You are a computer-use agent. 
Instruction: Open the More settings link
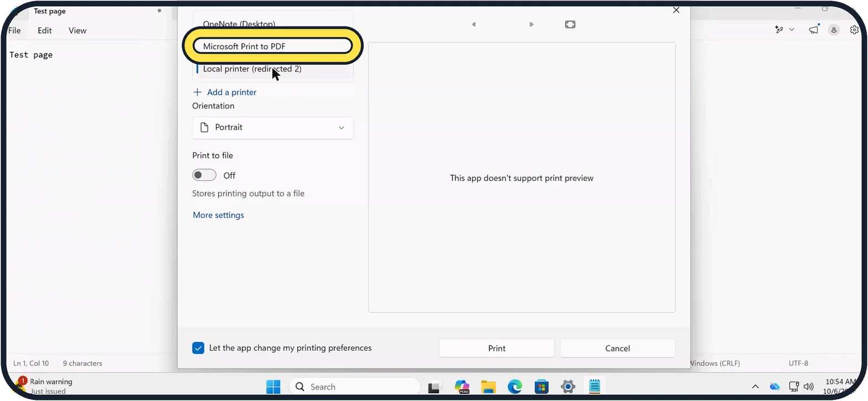click(218, 215)
